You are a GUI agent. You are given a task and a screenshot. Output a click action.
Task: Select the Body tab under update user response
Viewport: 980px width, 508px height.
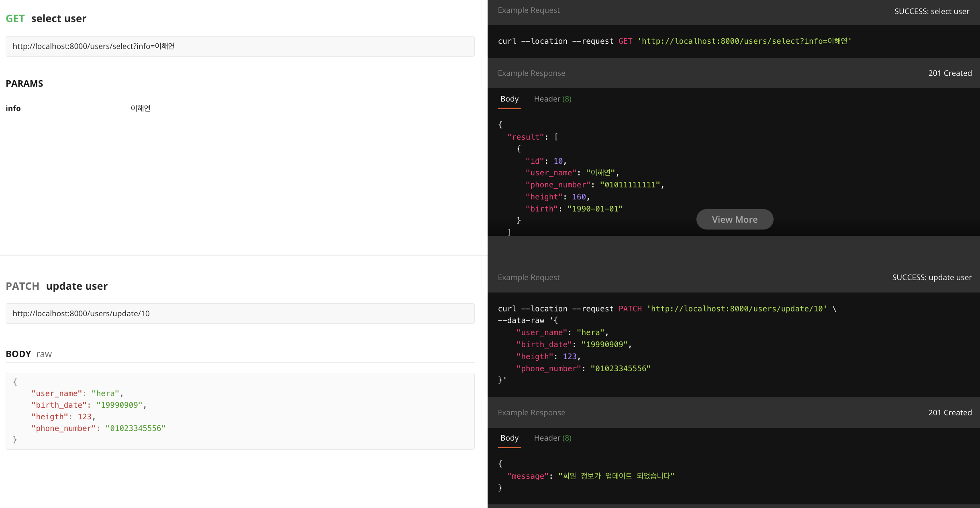(x=509, y=438)
